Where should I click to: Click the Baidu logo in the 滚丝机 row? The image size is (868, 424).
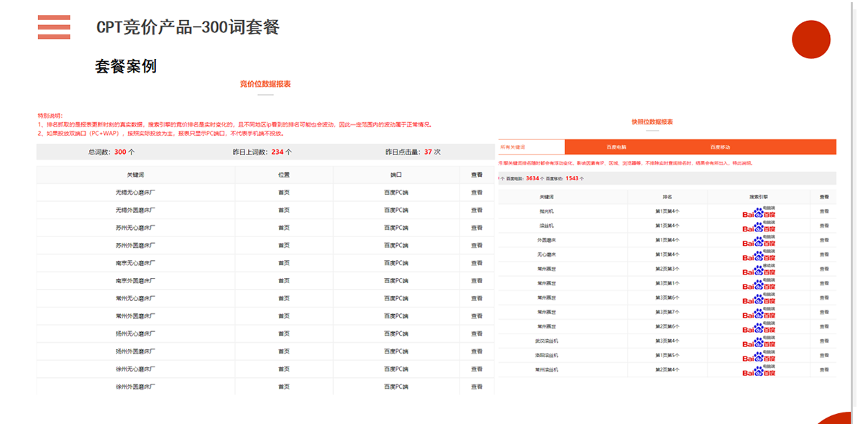pyautogui.click(x=759, y=227)
